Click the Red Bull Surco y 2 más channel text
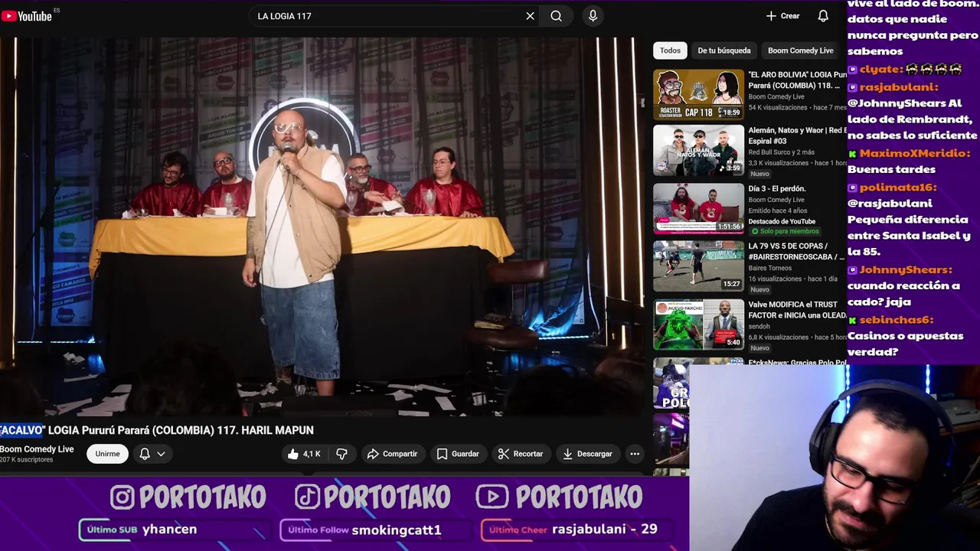Screen dimensions: 980x551 click(x=781, y=152)
